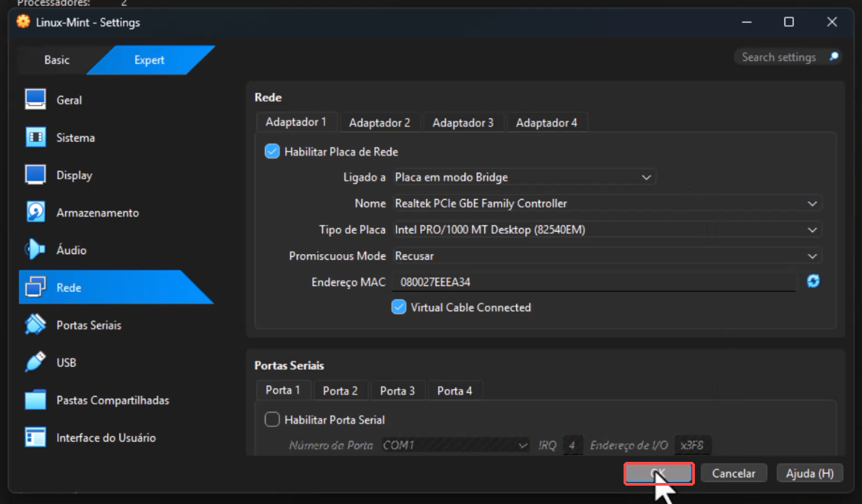Select the Adaptador 3 tab
The height and width of the screenshot is (504, 862).
pyautogui.click(x=463, y=123)
